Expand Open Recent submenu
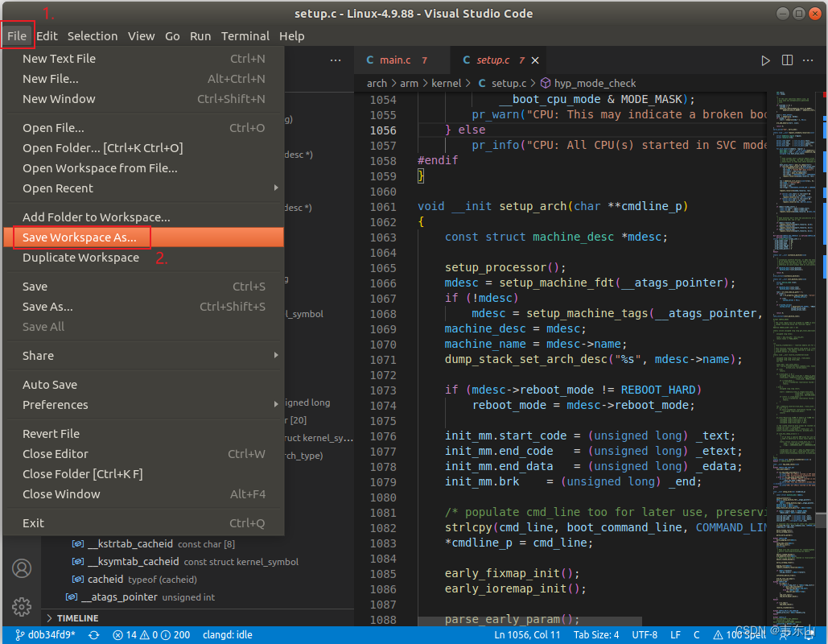Image resolution: width=828 pixels, height=644 pixels. pyautogui.click(x=143, y=188)
